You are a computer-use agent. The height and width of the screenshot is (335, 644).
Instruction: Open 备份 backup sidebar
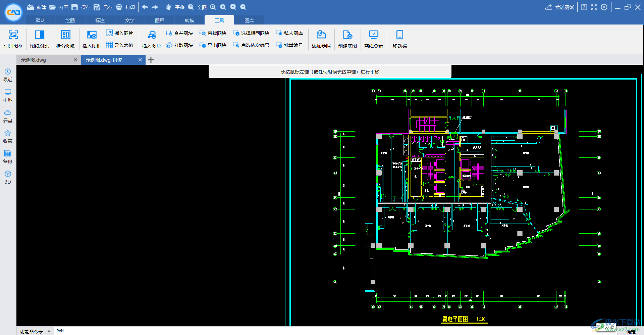click(8, 157)
